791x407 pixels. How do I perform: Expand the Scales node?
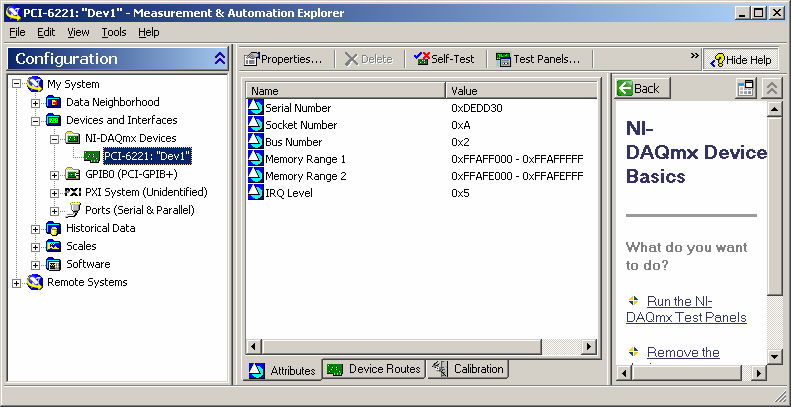point(35,247)
